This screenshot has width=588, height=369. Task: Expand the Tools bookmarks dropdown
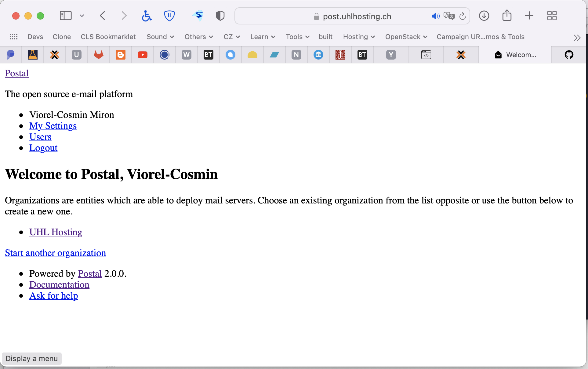297,37
